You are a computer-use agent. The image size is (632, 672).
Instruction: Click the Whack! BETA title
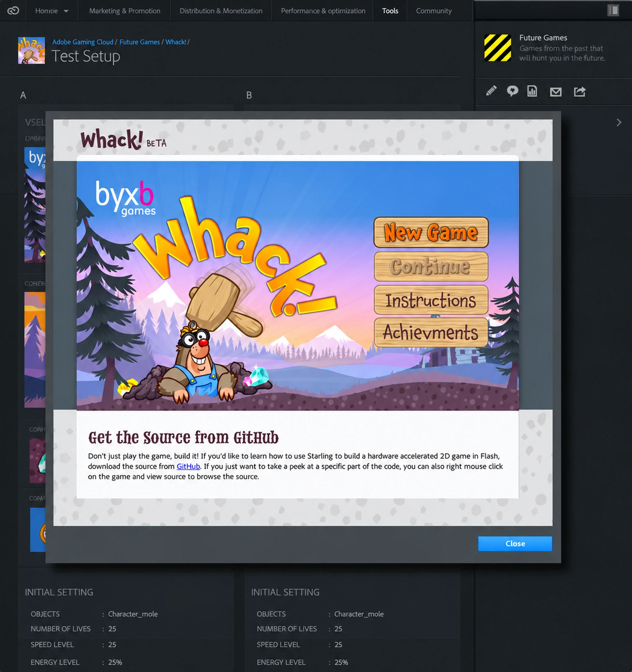coord(123,139)
